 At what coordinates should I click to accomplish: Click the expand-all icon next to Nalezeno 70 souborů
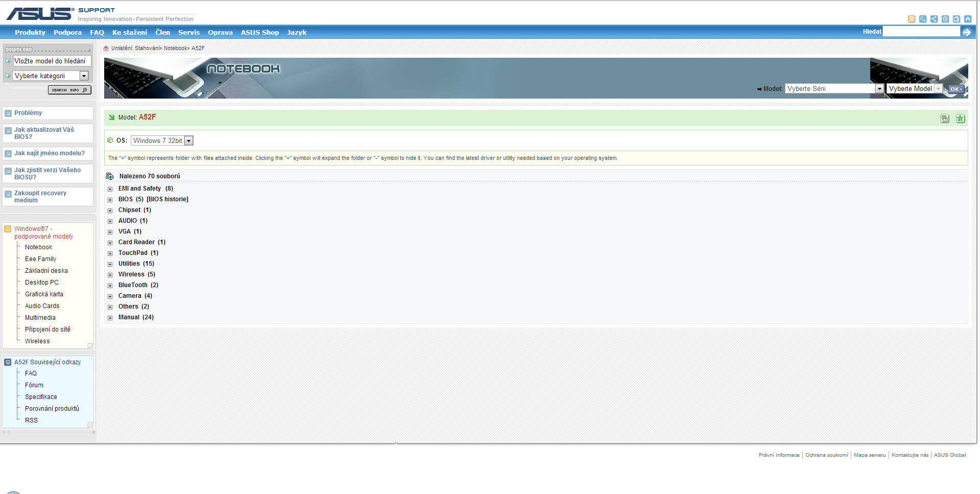[x=110, y=176]
